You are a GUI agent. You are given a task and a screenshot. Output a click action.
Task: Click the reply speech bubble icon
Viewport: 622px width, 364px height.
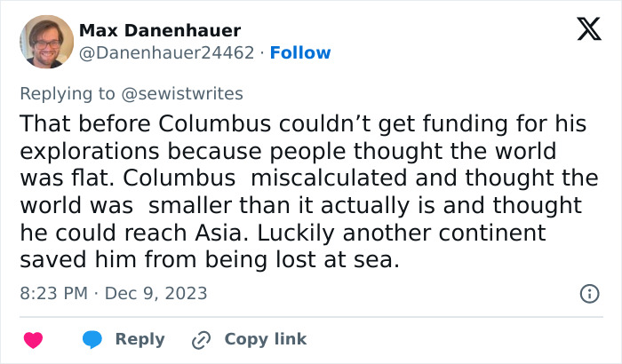point(92,339)
